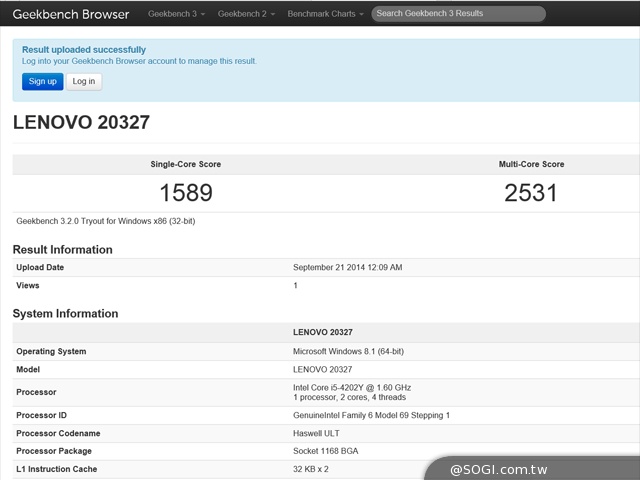Select the Model value LENOVO 20327
Image resolution: width=640 pixels, height=480 pixels.
click(x=322, y=369)
